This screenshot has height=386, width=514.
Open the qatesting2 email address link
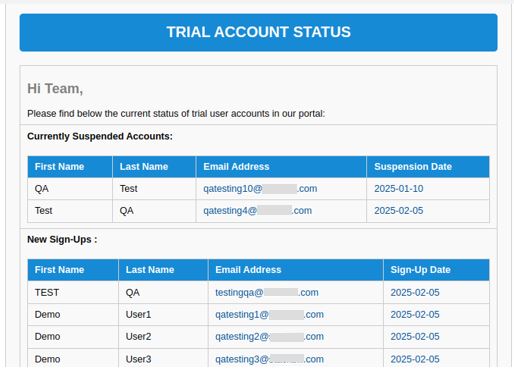269,336
